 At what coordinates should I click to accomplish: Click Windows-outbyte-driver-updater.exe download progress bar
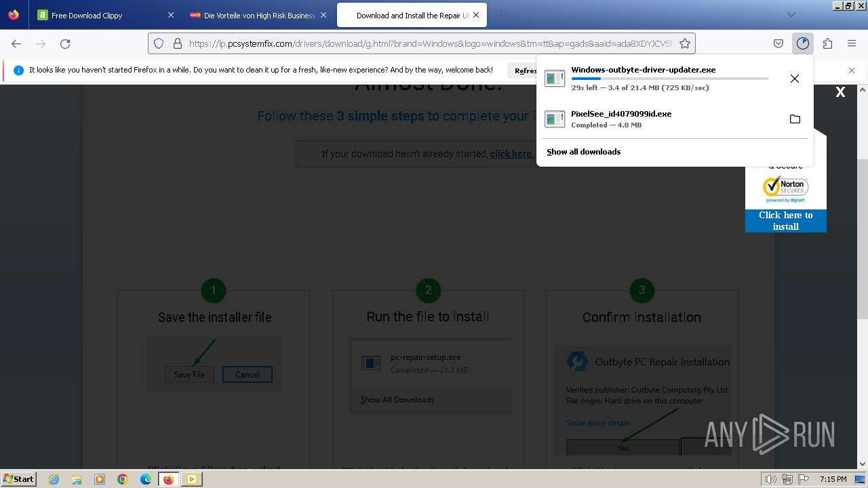670,79
